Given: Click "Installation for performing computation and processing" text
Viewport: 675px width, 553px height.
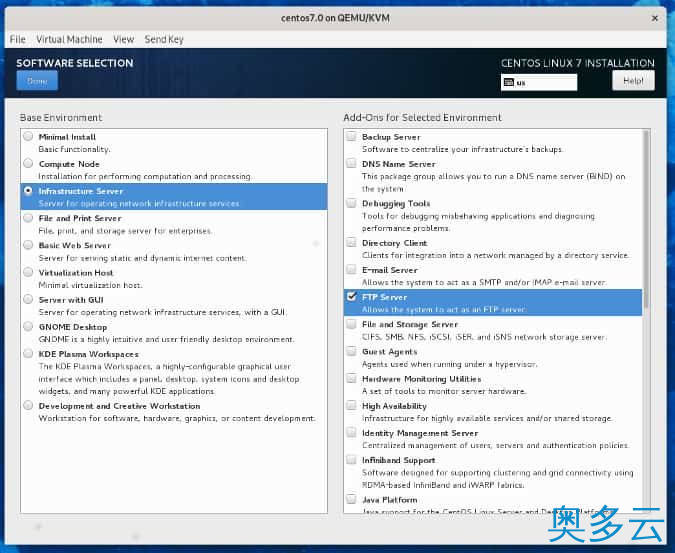Looking at the screenshot, I should pos(145,176).
